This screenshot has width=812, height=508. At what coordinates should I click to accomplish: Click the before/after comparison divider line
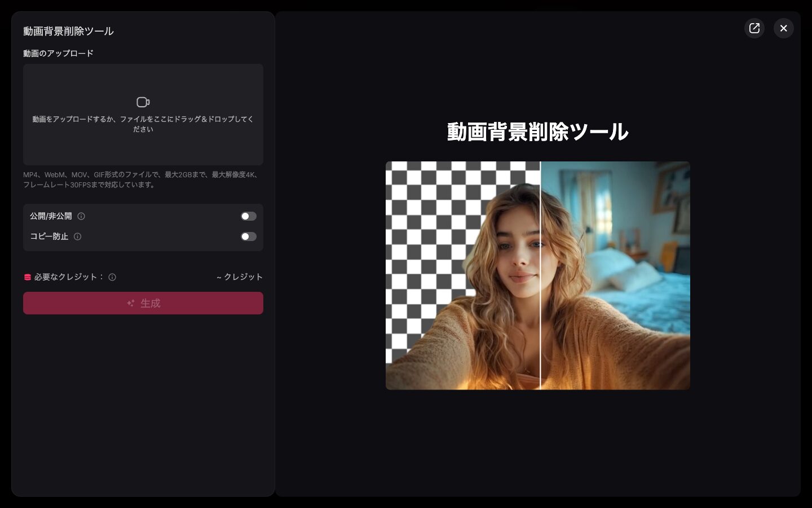(x=540, y=275)
